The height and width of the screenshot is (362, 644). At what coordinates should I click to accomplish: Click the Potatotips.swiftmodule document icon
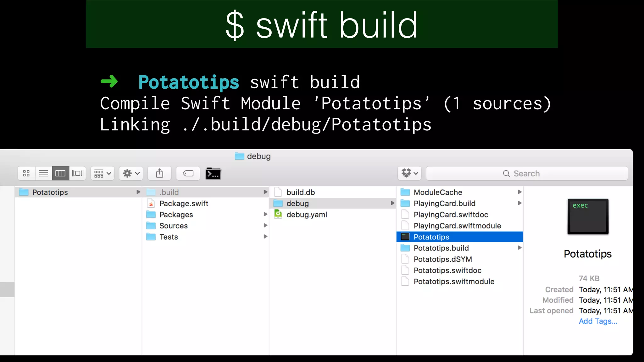(x=405, y=281)
